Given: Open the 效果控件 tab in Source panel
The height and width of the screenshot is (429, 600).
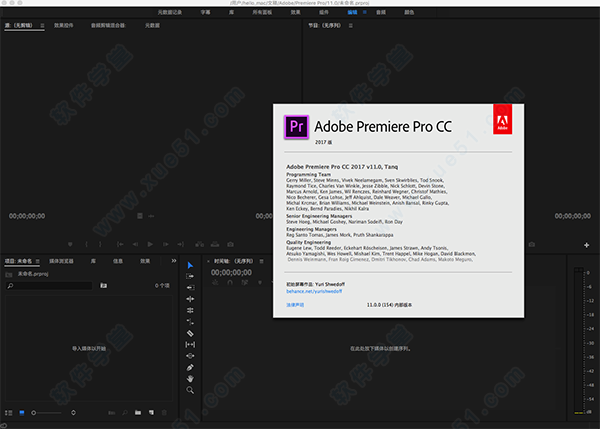Looking at the screenshot, I should pos(64,25).
